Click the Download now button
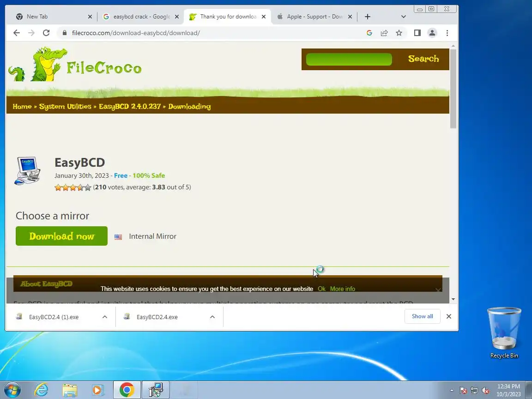Screen dimensions: 532x399 61,236
